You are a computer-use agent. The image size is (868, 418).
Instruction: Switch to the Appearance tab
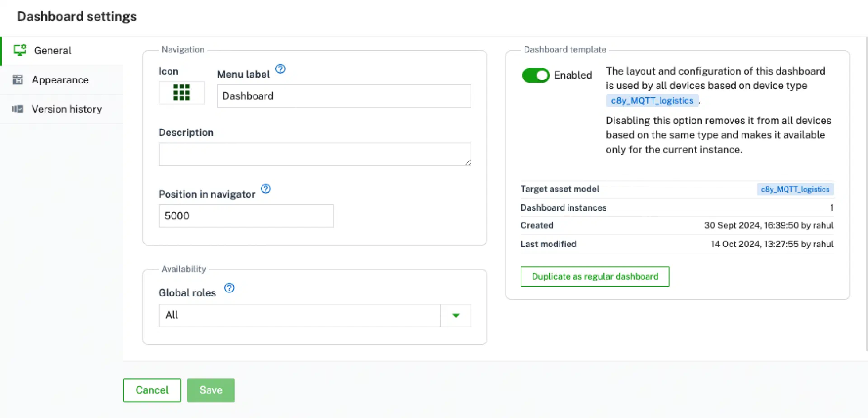click(60, 80)
